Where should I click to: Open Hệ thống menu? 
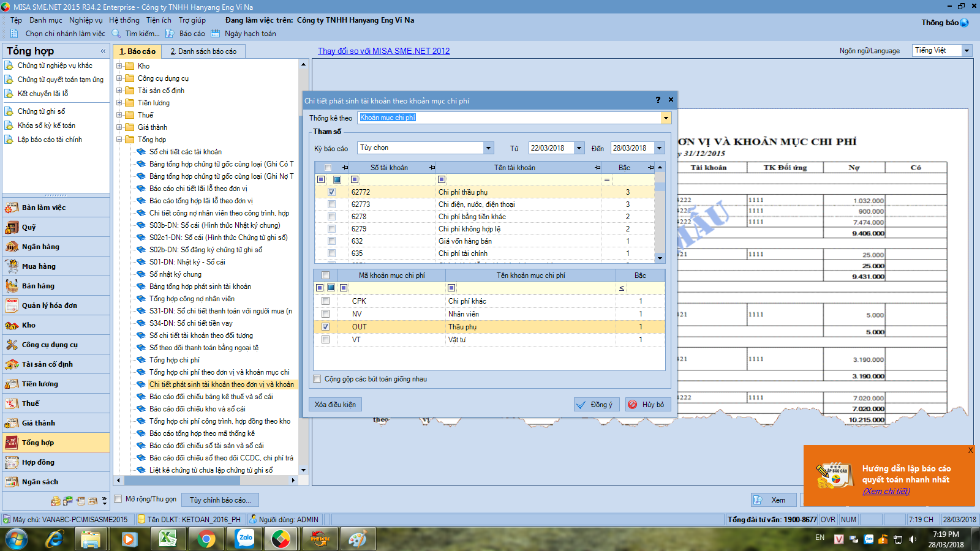tap(124, 20)
